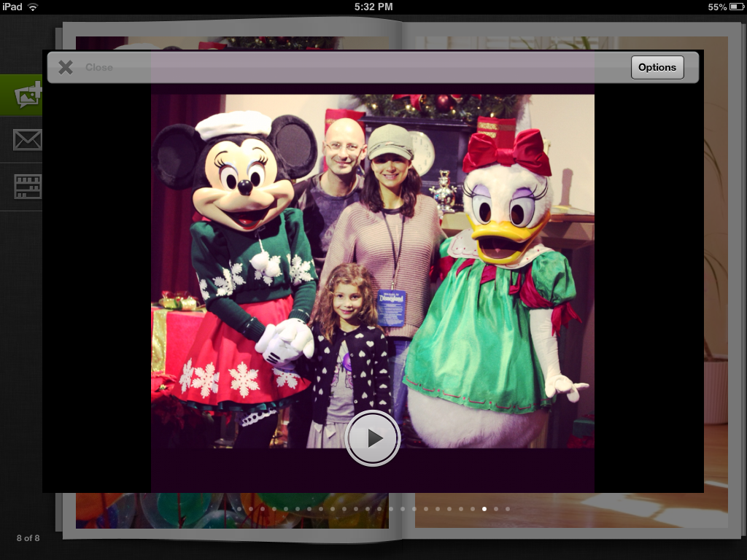Tap the Wi-Fi status icon

[33, 7]
